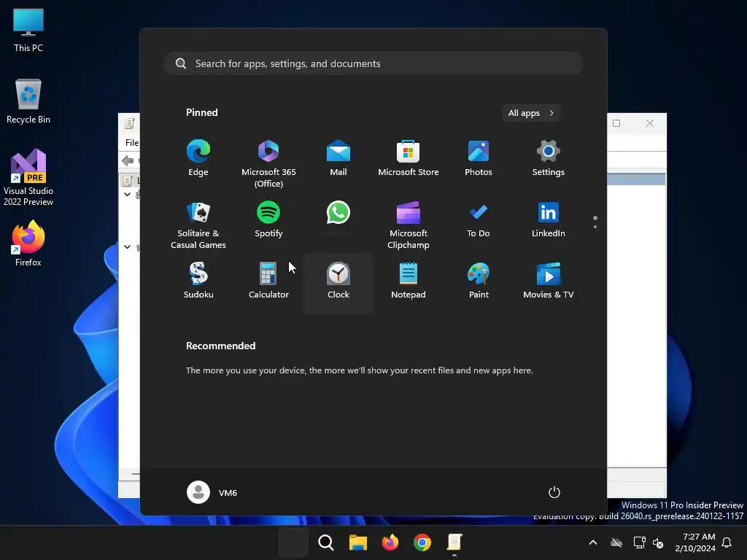Open File Explorer from taskbar
The height and width of the screenshot is (560, 747).
[357, 542]
